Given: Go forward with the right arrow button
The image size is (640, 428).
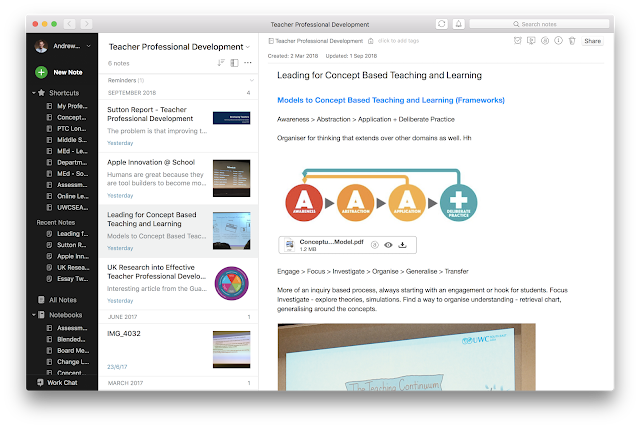Looking at the screenshot, I should coord(86,24).
